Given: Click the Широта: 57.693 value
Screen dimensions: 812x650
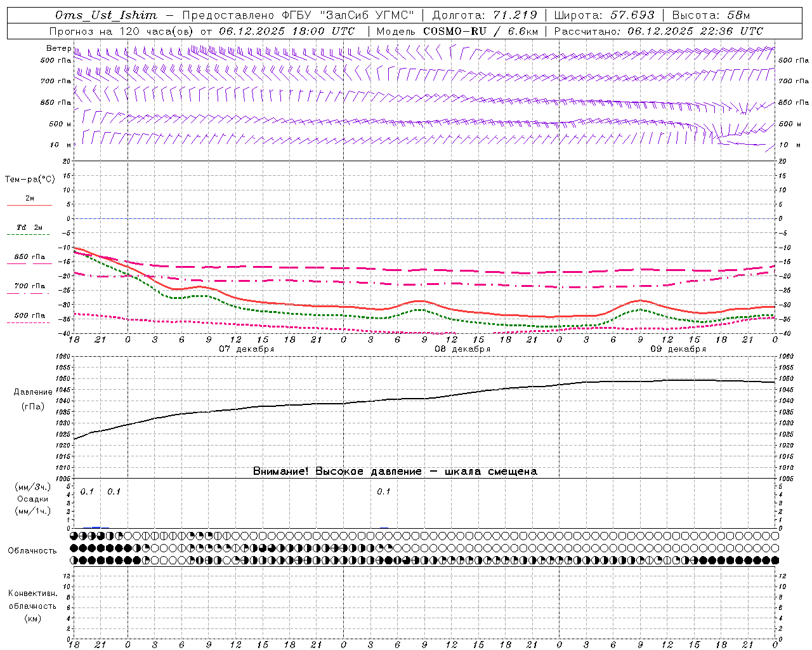Looking at the screenshot, I should (x=604, y=15).
